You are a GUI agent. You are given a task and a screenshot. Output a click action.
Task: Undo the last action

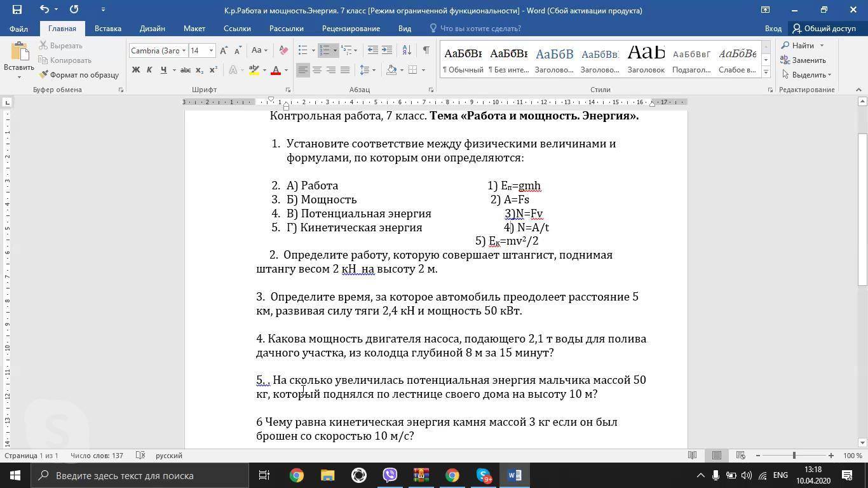(x=44, y=10)
